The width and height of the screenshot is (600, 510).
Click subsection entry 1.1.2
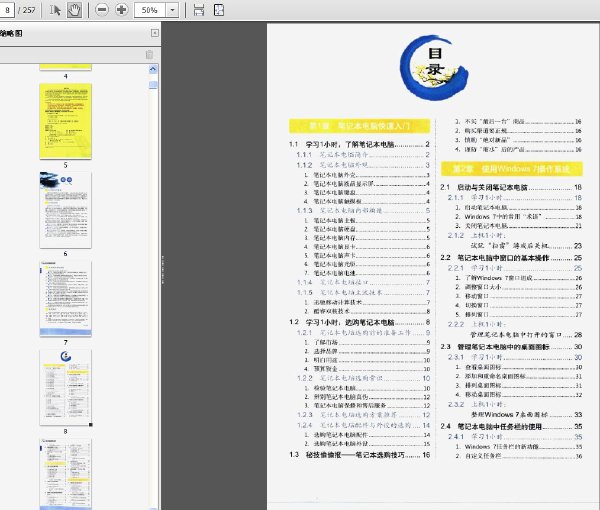coord(363,165)
